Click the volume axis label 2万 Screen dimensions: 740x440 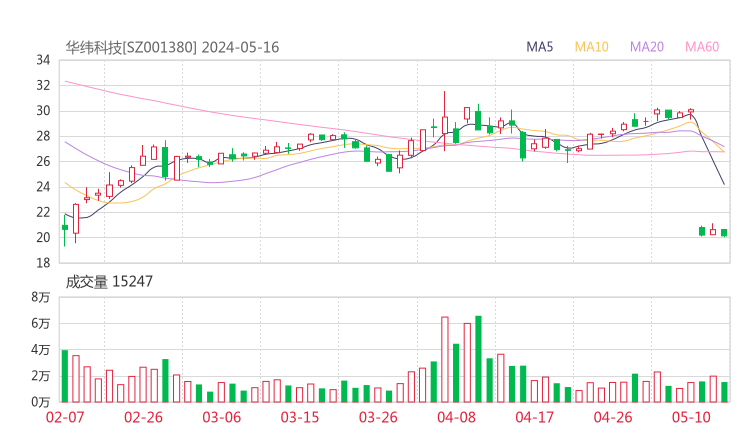(41, 376)
